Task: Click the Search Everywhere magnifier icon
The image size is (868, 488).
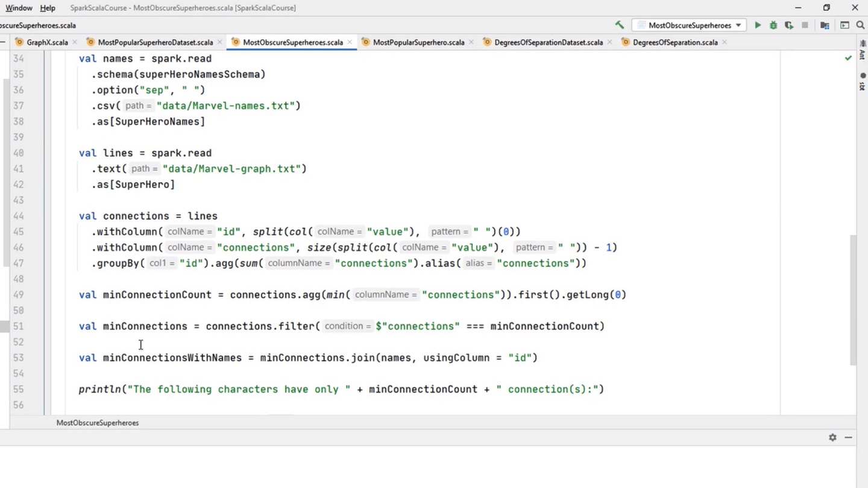Action: click(x=861, y=25)
